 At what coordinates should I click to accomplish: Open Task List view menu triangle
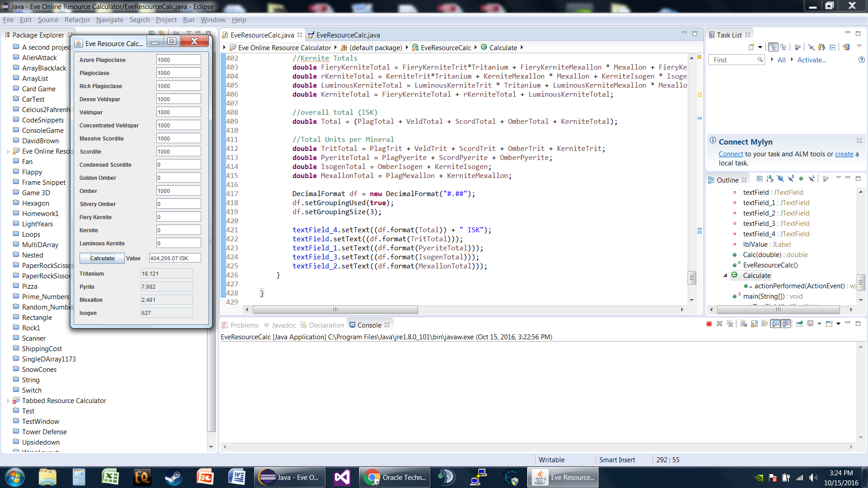click(x=859, y=47)
